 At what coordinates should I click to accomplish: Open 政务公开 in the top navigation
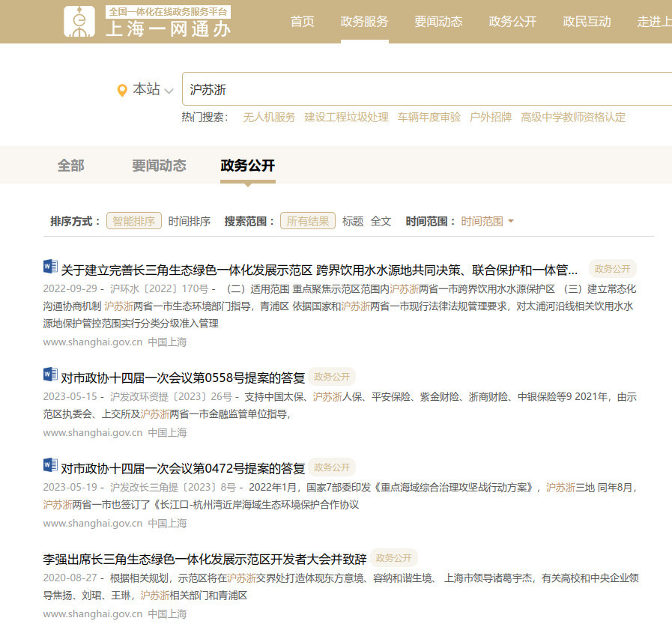pyautogui.click(x=512, y=22)
